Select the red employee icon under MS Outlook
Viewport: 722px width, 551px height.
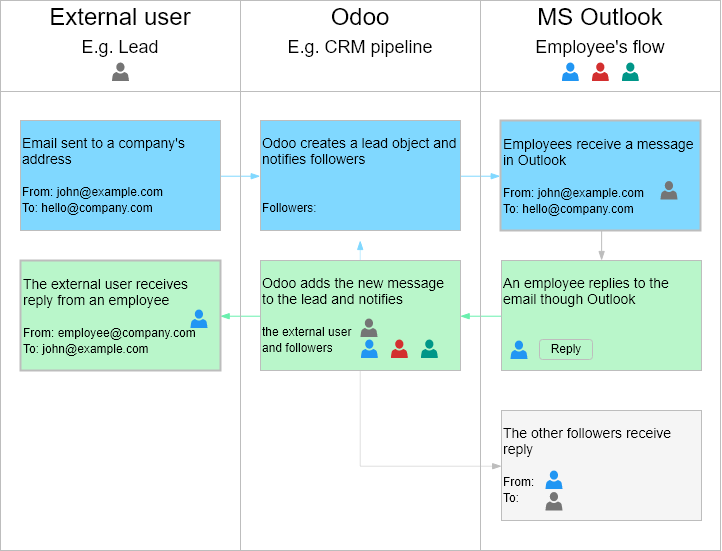point(600,72)
